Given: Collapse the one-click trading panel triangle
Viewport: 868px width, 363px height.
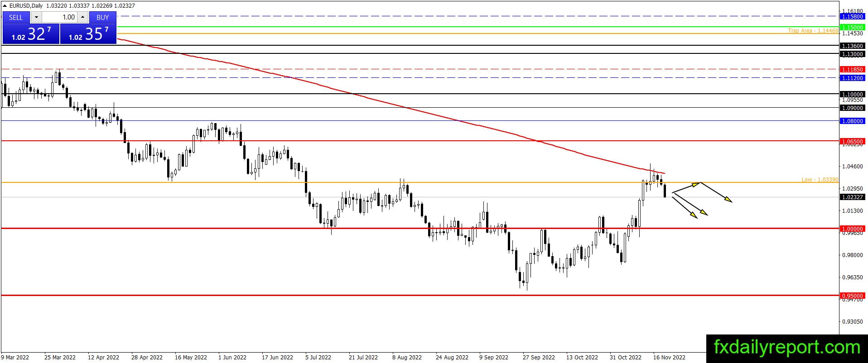Looking at the screenshot, I should pyautogui.click(x=5, y=6).
